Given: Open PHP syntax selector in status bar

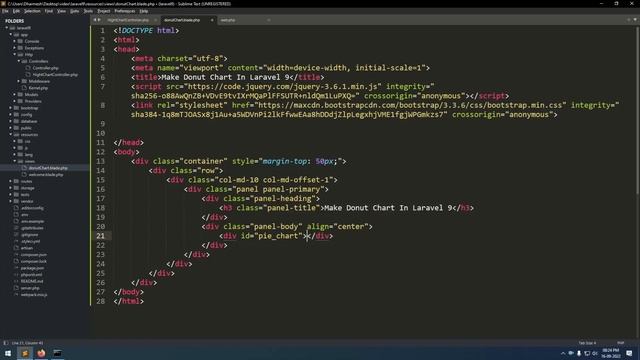Looking at the screenshot, I should 621,343.
